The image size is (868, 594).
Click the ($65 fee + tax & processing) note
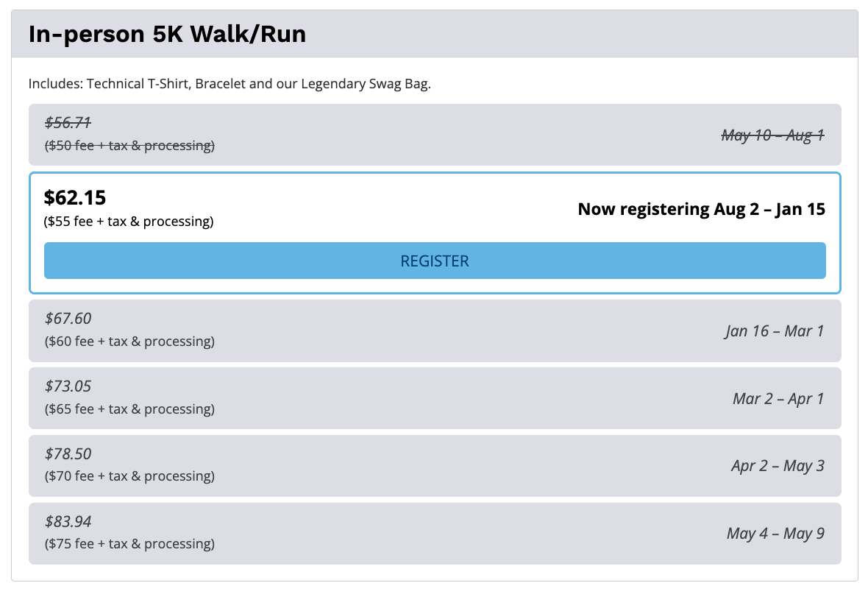(x=129, y=409)
